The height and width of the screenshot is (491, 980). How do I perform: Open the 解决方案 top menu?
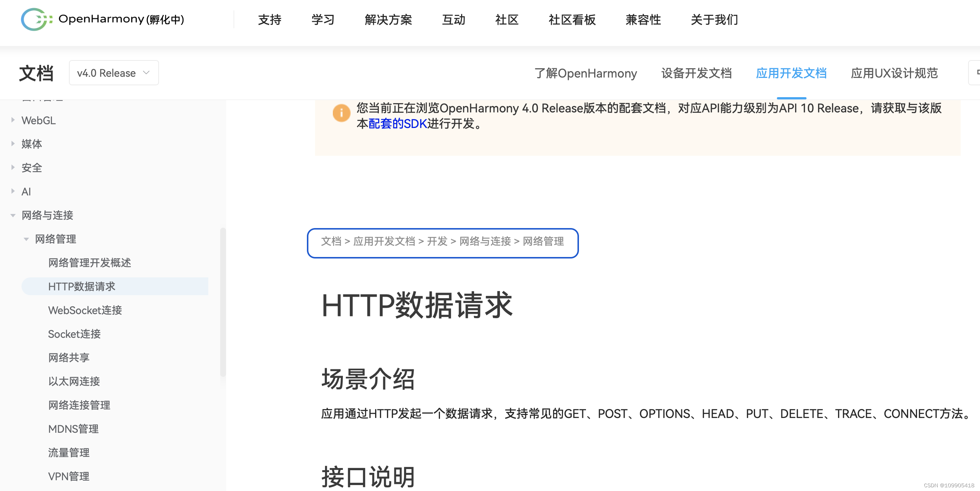pos(388,19)
